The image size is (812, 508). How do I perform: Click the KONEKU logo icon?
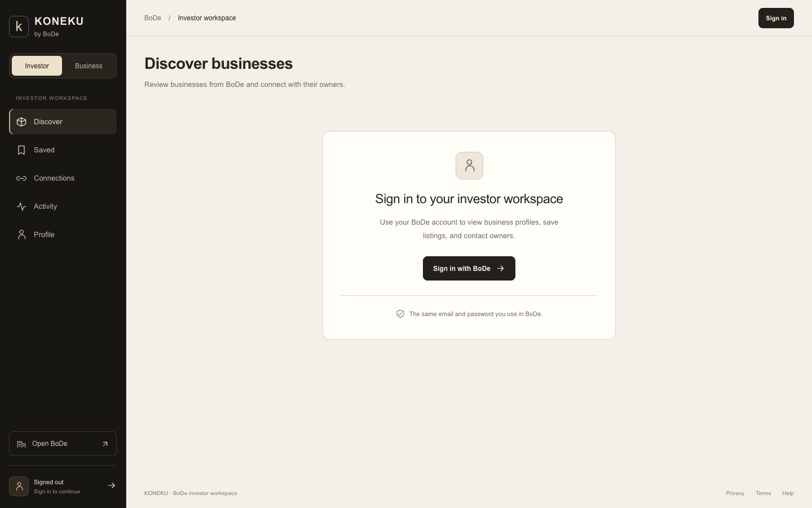(x=19, y=27)
